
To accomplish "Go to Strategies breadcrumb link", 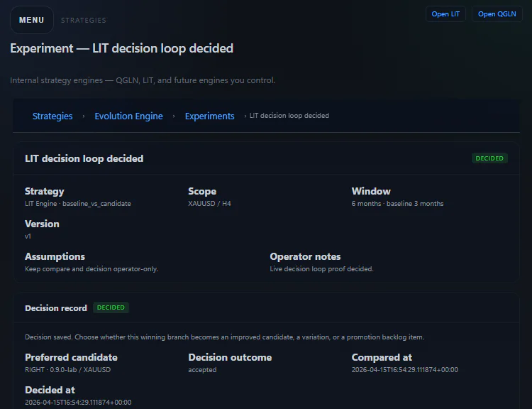I will (x=52, y=116).
